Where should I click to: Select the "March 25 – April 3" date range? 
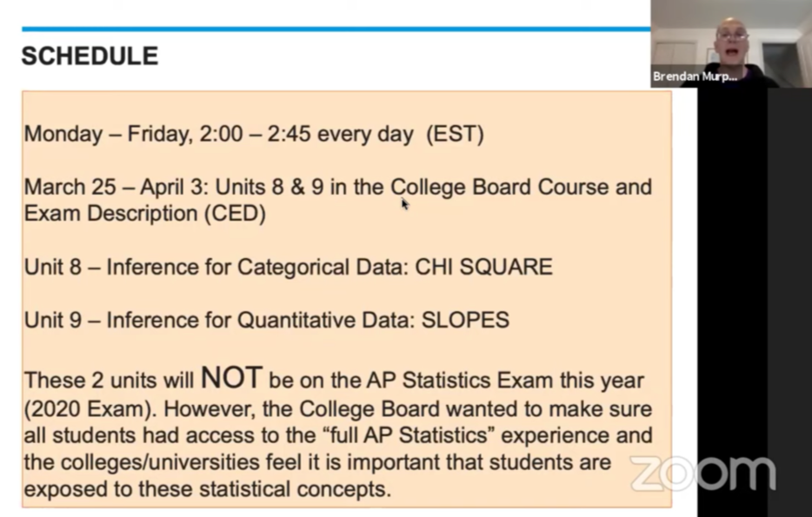click(116, 187)
